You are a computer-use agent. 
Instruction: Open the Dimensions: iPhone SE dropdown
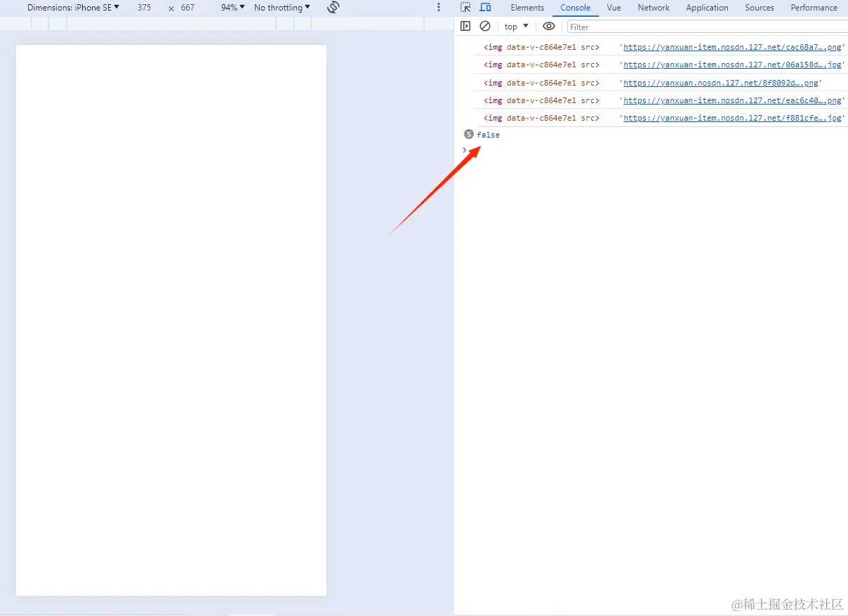73,7
